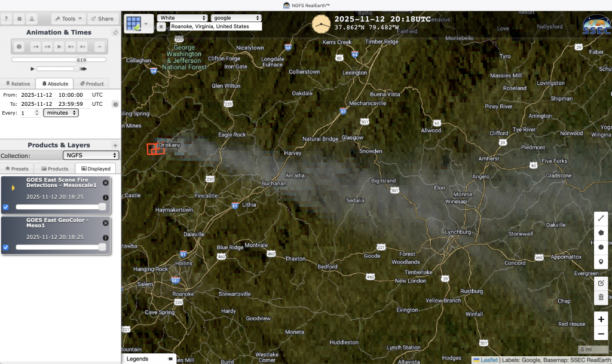Click the edit drawn shapes icon
612x364 pixels.
[601, 282]
